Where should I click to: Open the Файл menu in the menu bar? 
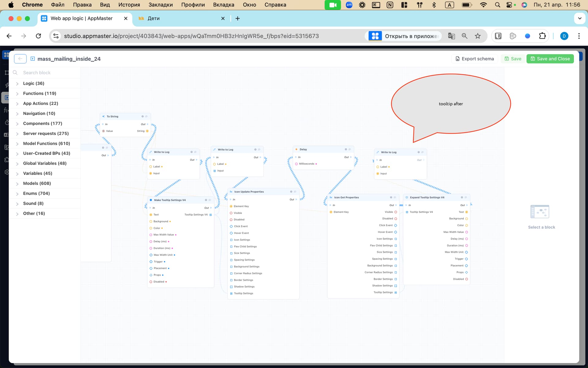coord(58,5)
